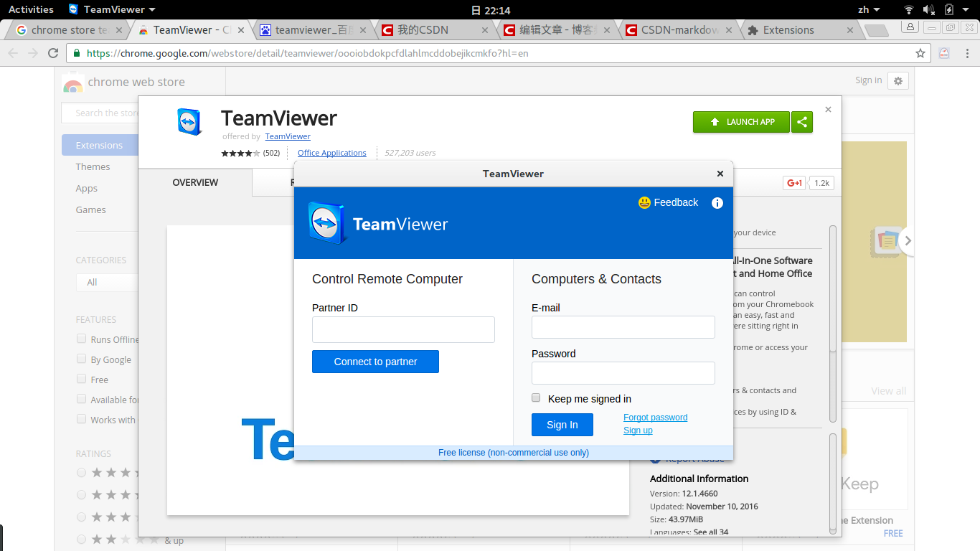
Task: Select Apps in the store sidebar
Action: click(87, 188)
